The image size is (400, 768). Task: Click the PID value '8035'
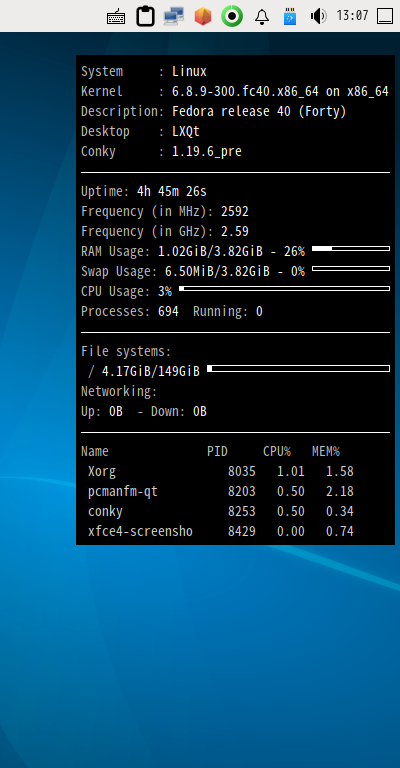coord(242,472)
